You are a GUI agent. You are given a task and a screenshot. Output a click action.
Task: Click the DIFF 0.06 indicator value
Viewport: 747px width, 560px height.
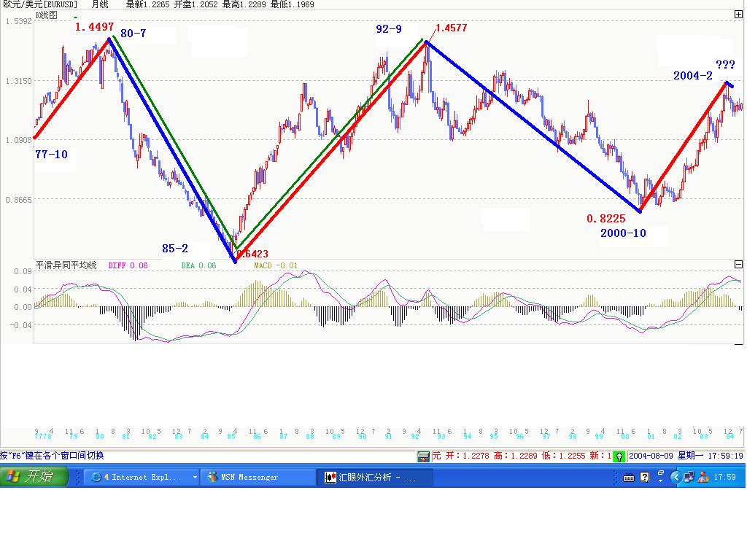pos(128,265)
